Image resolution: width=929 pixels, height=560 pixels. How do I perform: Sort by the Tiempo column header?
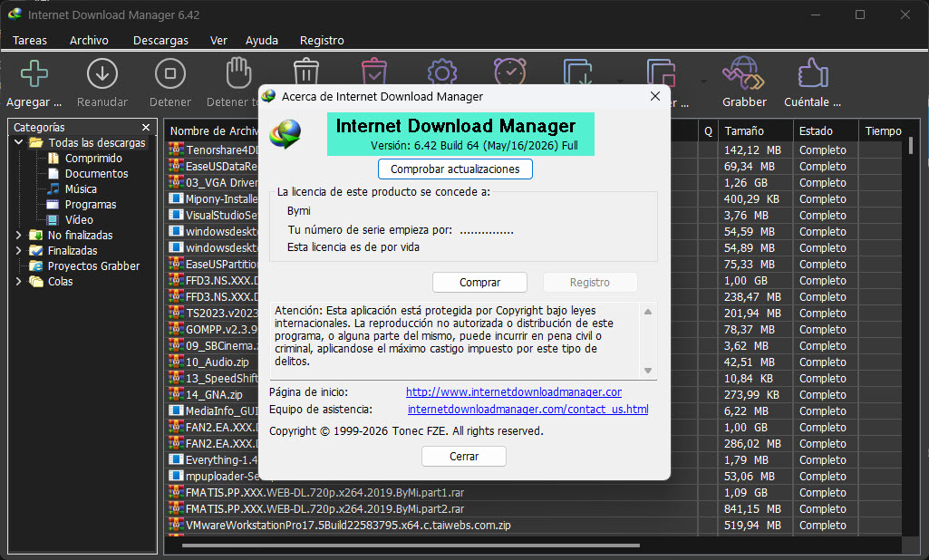click(882, 131)
